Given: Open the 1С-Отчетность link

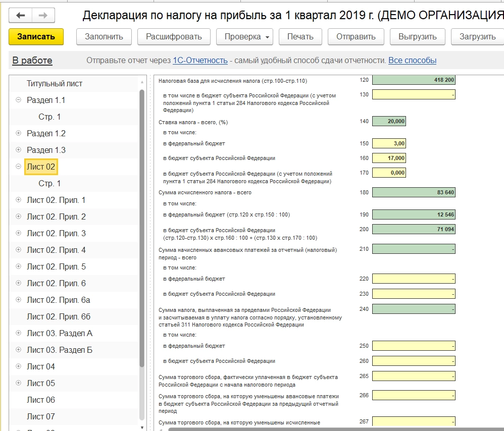Looking at the screenshot, I should coord(200,61).
